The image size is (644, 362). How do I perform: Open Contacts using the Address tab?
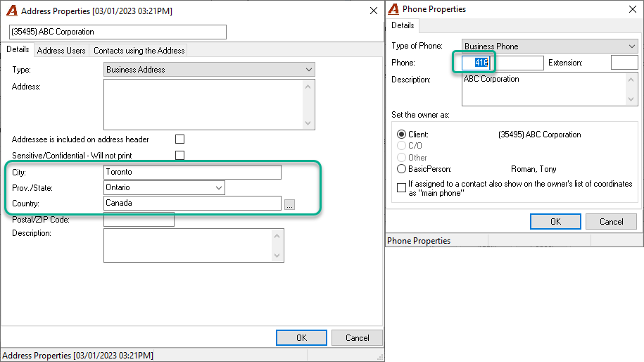click(x=139, y=51)
